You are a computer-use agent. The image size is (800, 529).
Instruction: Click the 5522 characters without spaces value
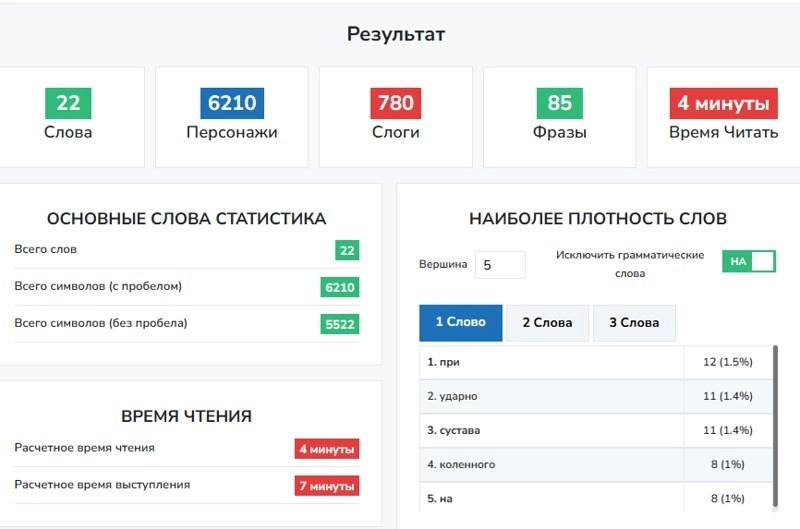(x=339, y=323)
